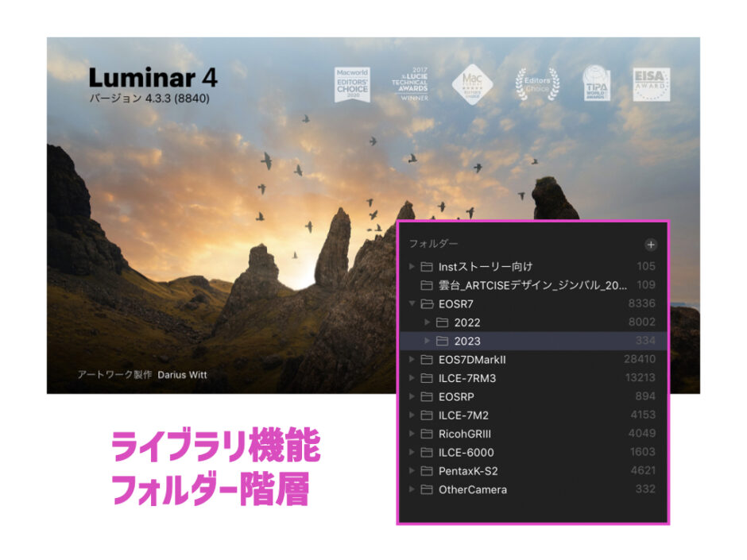Click the バージョン 4.3.3 (8840) text
The width and height of the screenshot is (747, 560).
tap(149, 98)
